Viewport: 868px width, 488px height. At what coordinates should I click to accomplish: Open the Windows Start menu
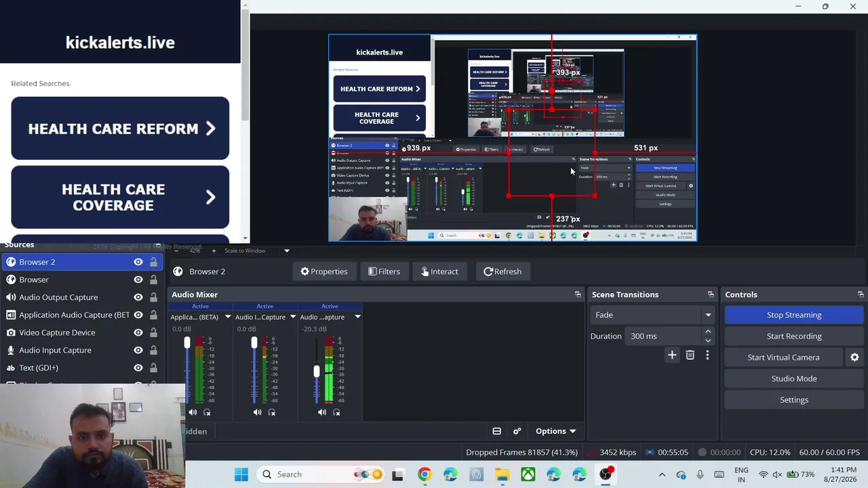click(x=241, y=474)
